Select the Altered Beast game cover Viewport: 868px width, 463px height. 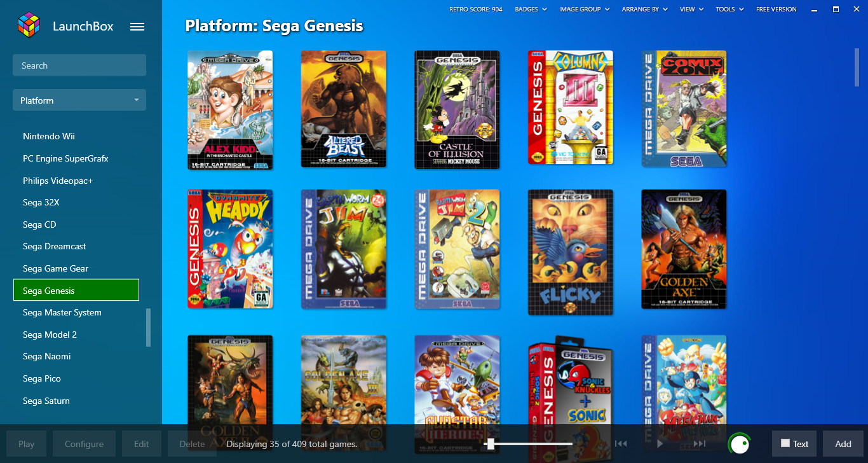[x=344, y=109]
